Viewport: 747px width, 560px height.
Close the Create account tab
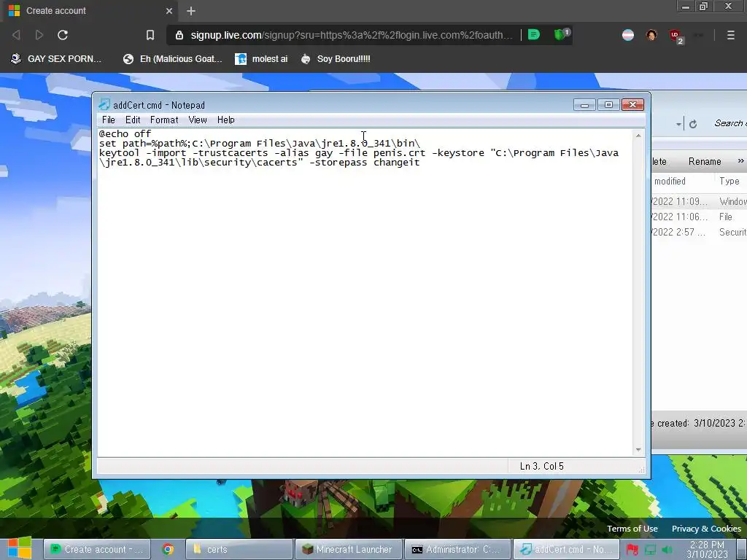point(169,10)
